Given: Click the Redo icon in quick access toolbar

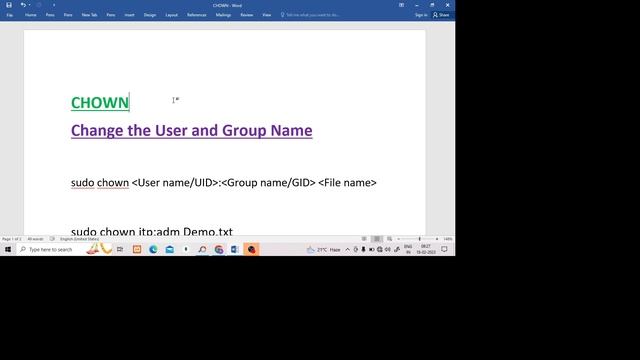Looking at the screenshot, I should coord(39,5).
